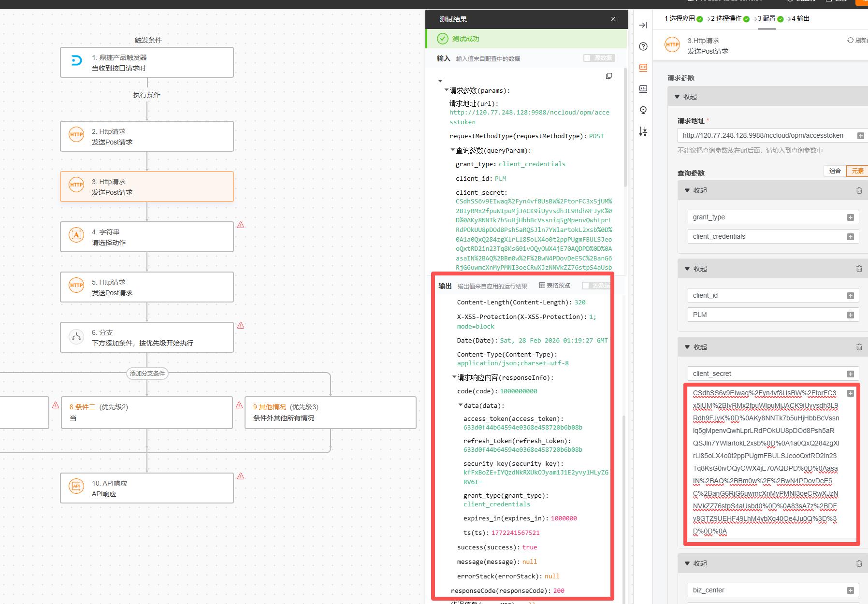Delete the grant_type query parameter group
868x604 pixels.
click(x=859, y=190)
